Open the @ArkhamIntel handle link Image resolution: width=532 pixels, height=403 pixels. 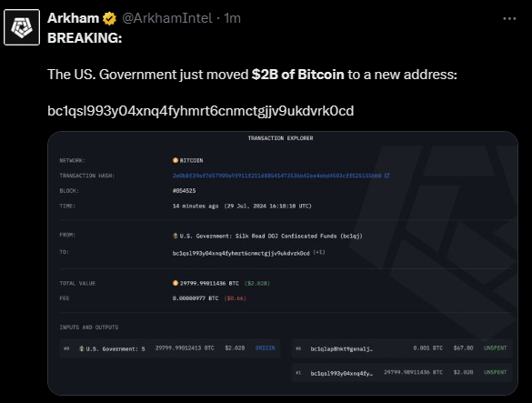pos(167,18)
